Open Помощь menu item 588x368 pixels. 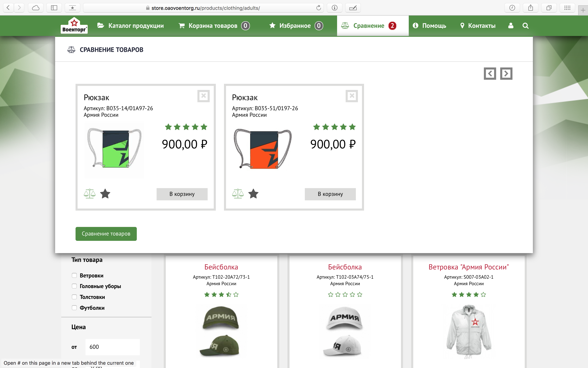(x=430, y=26)
